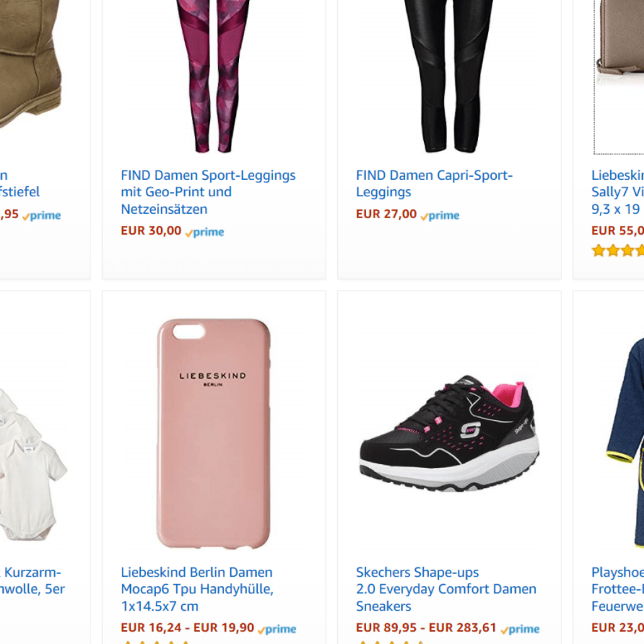Click prime badge next to EUR 89,95 - EUR 283,61
Image resolution: width=644 pixels, height=644 pixels.
(x=520, y=629)
